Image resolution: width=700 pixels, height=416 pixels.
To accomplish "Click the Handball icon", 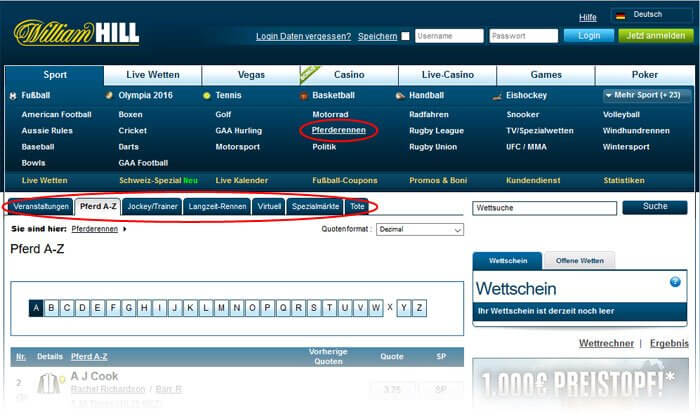I will click(400, 96).
